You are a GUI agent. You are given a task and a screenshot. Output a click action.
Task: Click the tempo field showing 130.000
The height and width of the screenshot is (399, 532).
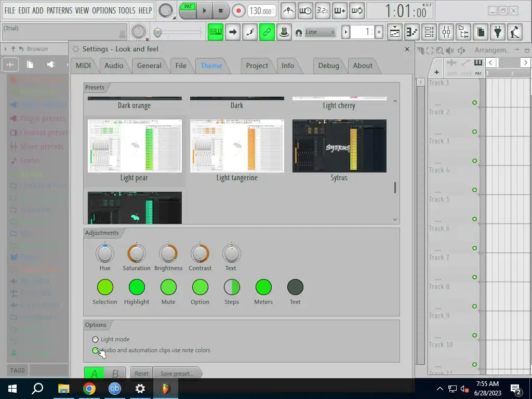tap(261, 11)
